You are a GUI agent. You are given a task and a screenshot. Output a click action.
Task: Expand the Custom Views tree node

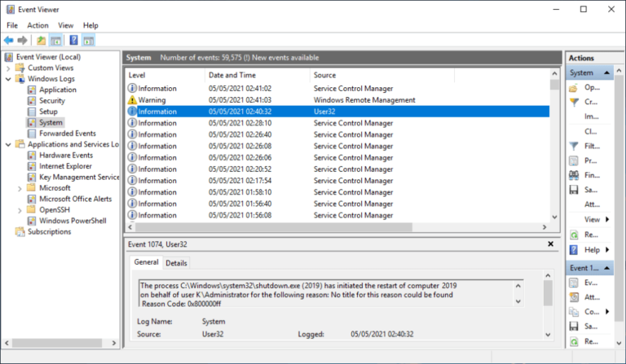tap(9, 68)
